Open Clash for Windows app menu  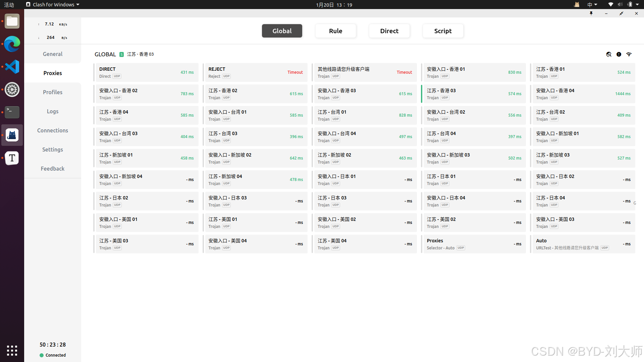tap(53, 5)
